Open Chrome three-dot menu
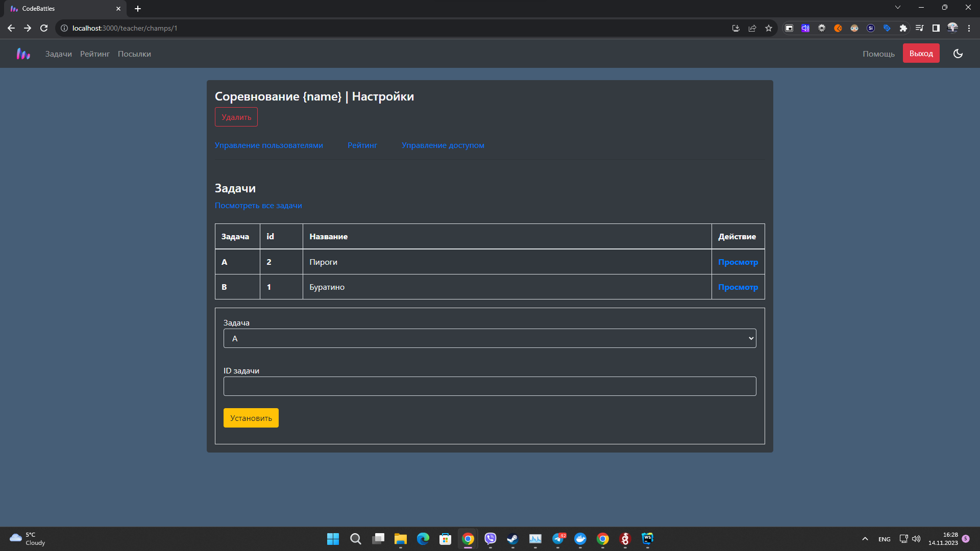 click(969, 28)
